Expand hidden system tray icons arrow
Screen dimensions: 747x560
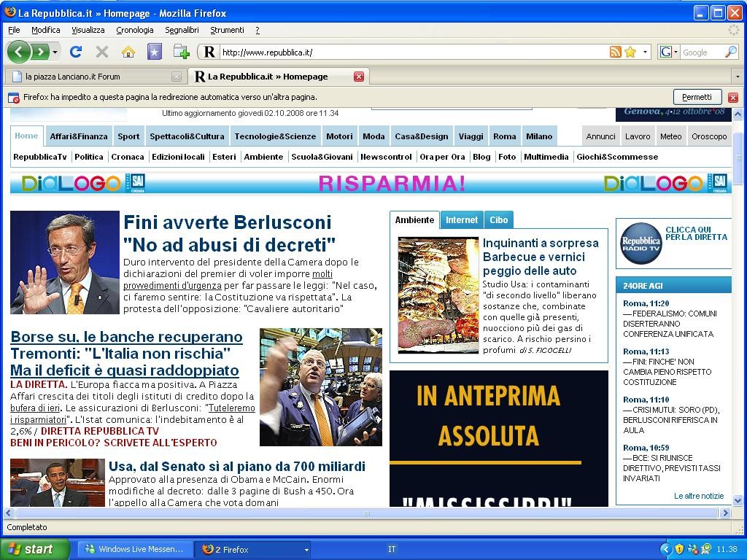[x=665, y=549]
